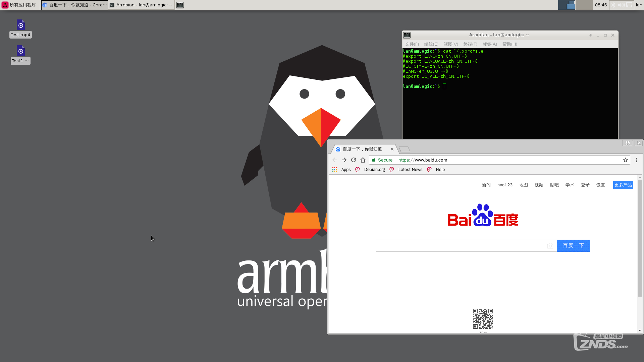The width and height of the screenshot is (644, 362).
Task: Open the 编辑(E) menu in terminal
Action: pos(431,44)
